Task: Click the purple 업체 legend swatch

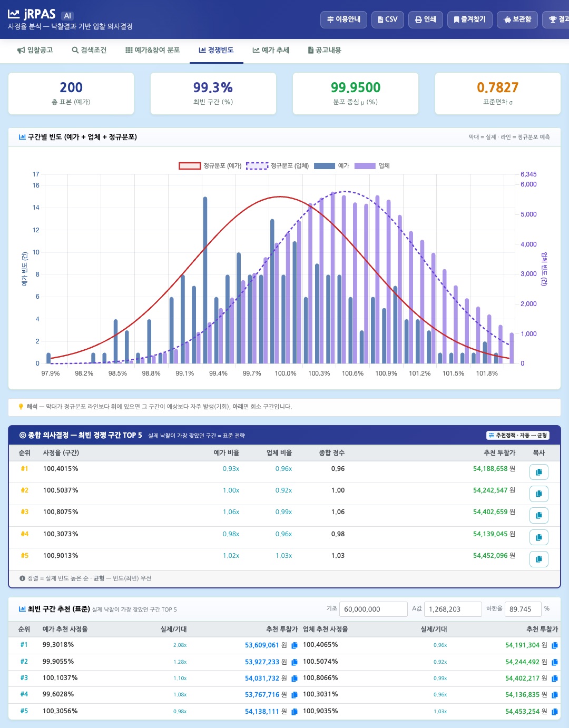Action: click(x=365, y=165)
